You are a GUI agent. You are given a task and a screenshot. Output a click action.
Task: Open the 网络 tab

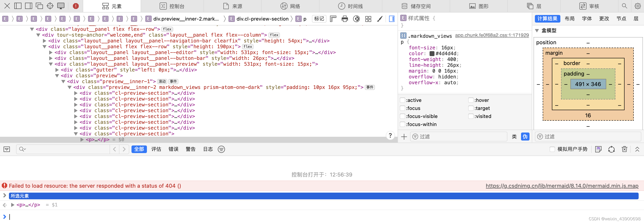click(x=290, y=6)
